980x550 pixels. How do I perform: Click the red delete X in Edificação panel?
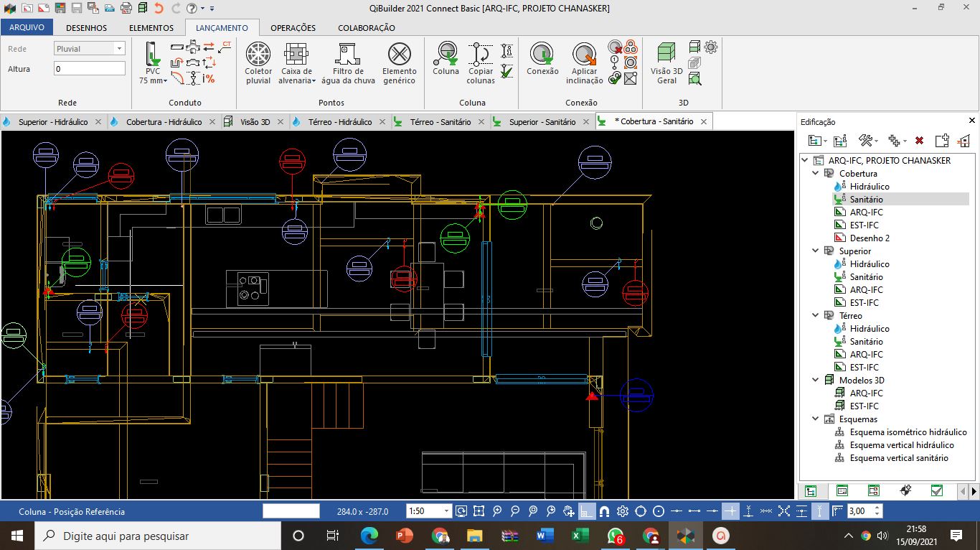pos(919,141)
